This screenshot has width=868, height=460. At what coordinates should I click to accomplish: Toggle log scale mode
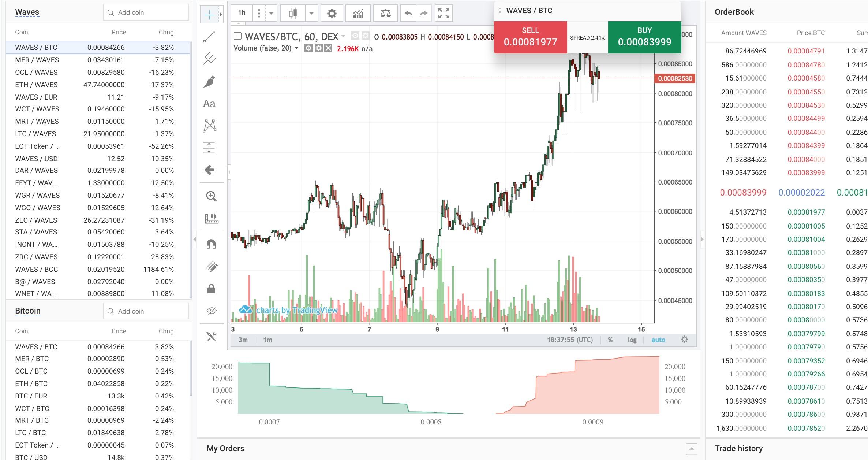632,340
